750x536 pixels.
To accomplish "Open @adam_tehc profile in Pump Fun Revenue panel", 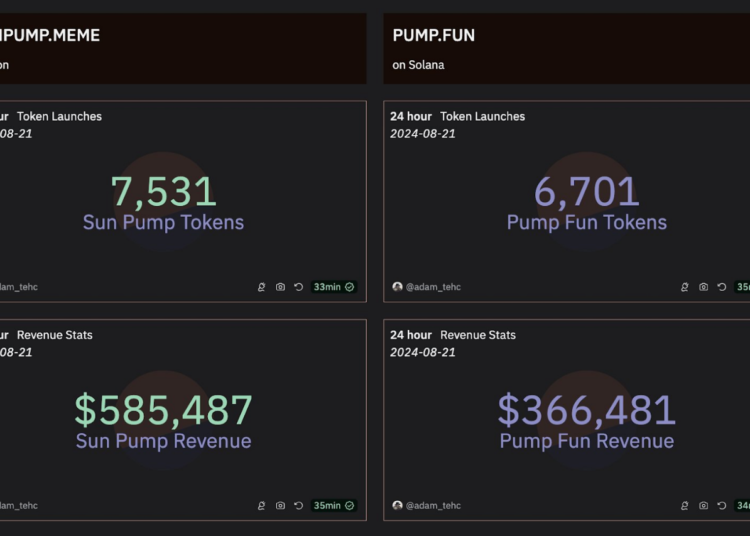I will coord(433,505).
